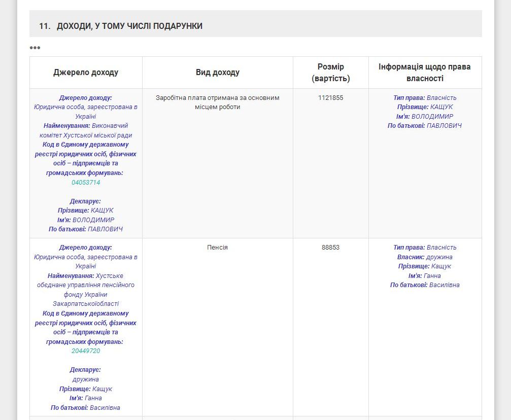Click 'Власник: дружина' in ownership column
The image size is (511, 420).
pyautogui.click(x=425, y=257)
